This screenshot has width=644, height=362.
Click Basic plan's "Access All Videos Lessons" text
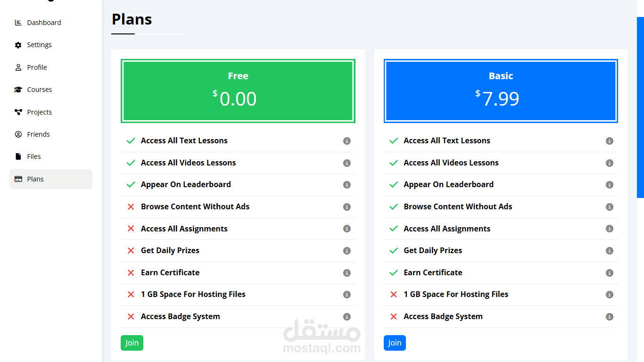coord(451,163)
